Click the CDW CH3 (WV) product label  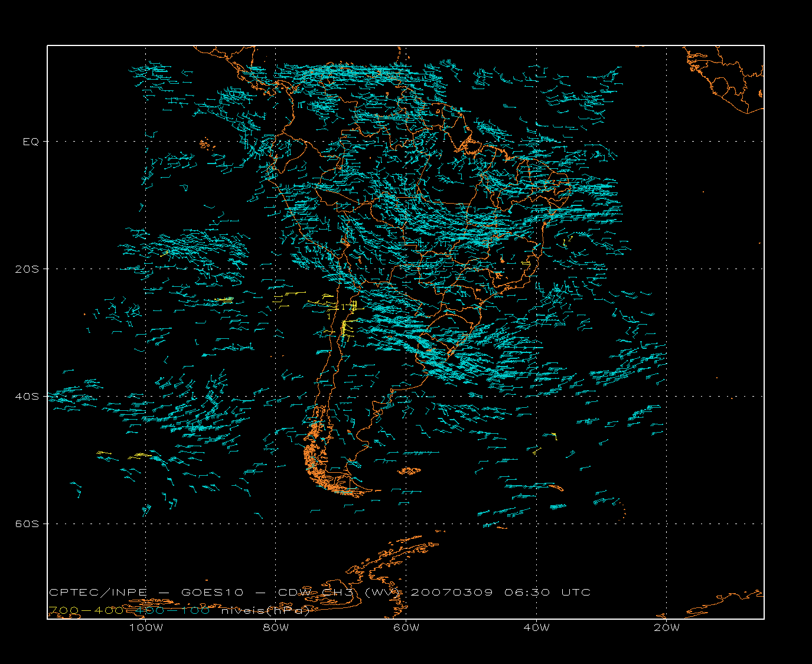(339, 593)
